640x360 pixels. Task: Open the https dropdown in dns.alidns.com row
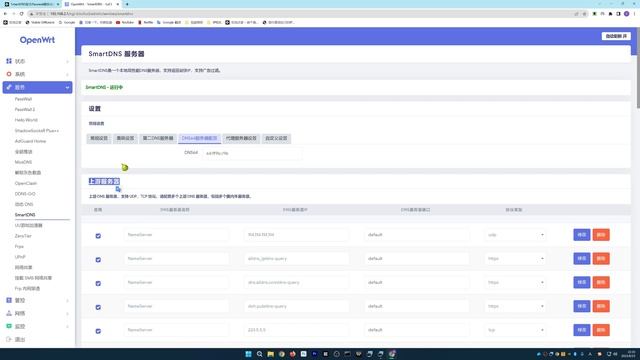(515, 282)
